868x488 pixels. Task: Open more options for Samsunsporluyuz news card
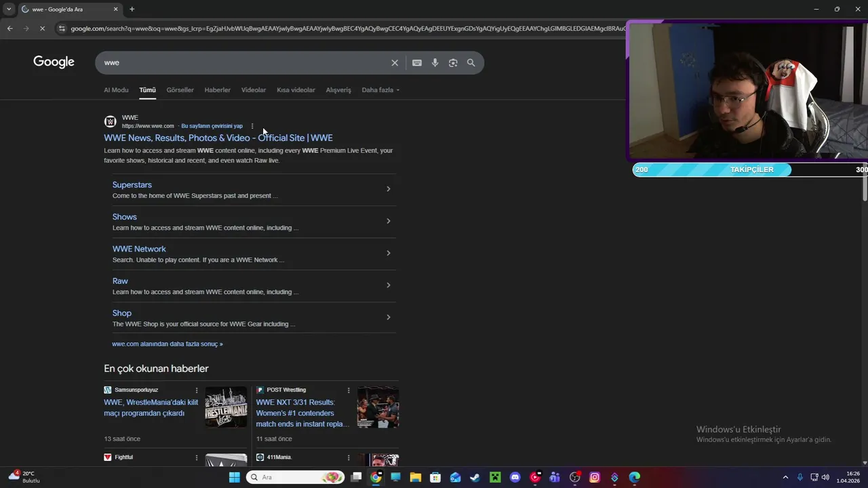[197, 390]
